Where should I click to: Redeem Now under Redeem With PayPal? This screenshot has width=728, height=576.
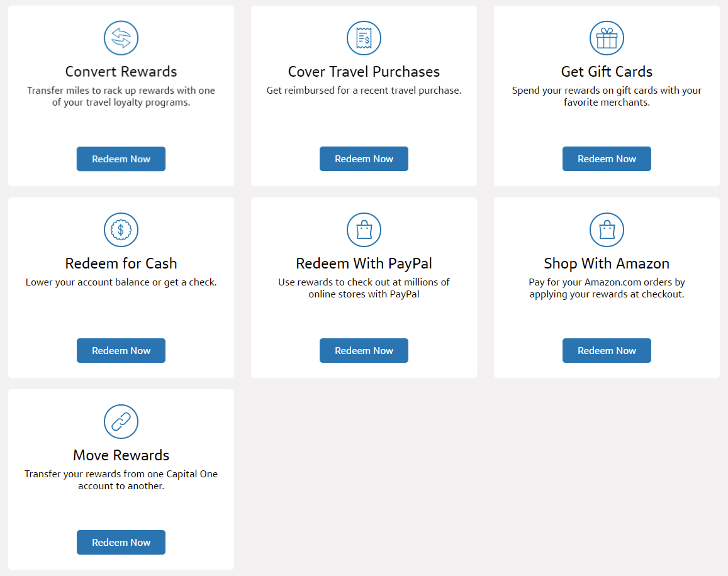pyautogui.click(x=364, y=350)
